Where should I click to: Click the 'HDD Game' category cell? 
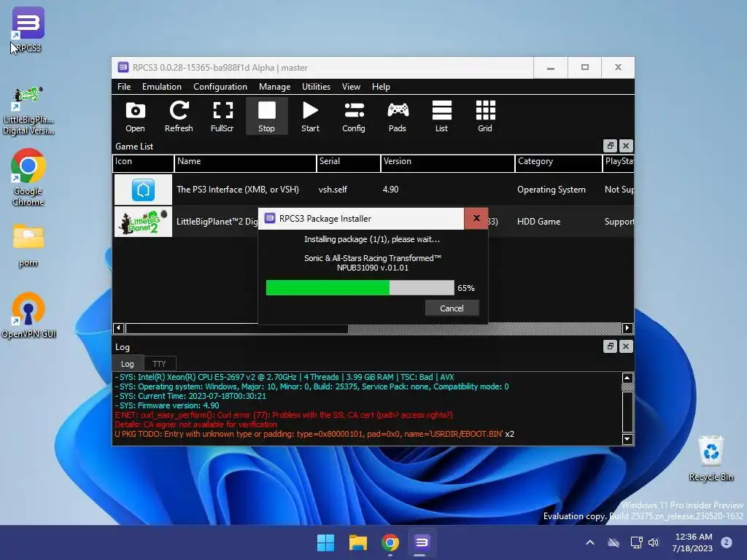pyautogui.click(x=539, y=222)
